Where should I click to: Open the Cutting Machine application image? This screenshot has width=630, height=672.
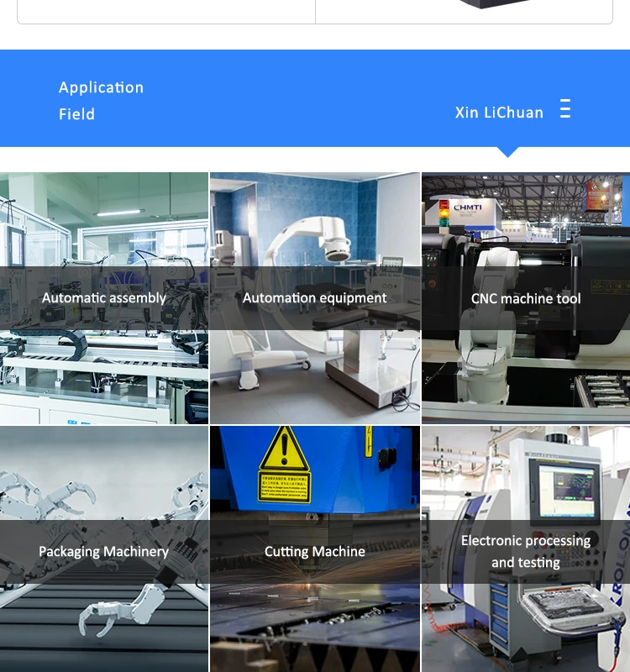(x=315, y=549)
